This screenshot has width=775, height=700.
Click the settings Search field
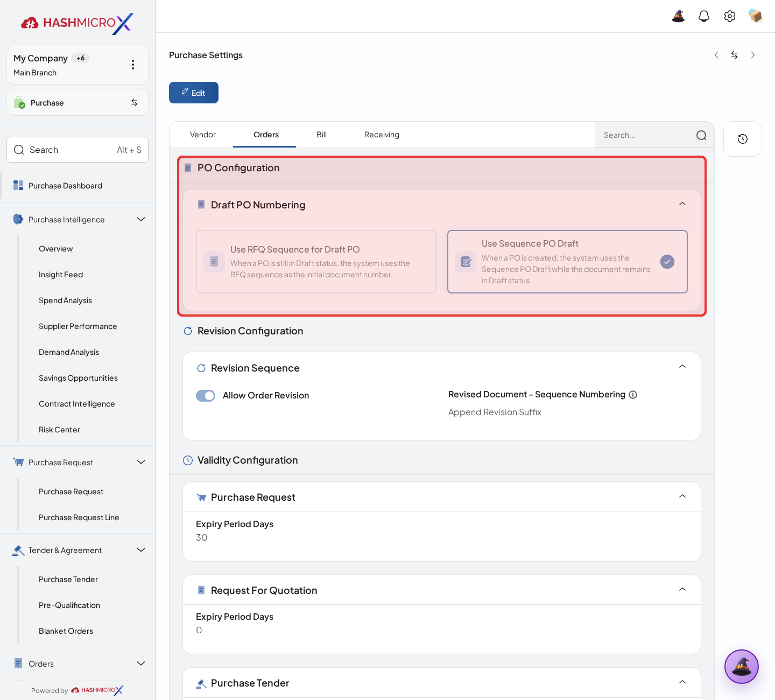[x=654, y=135]
